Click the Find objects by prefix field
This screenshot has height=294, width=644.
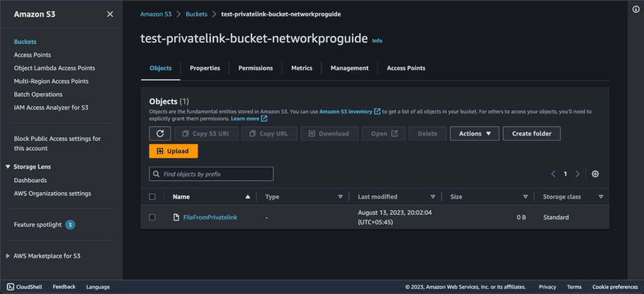tap(211, 174)
